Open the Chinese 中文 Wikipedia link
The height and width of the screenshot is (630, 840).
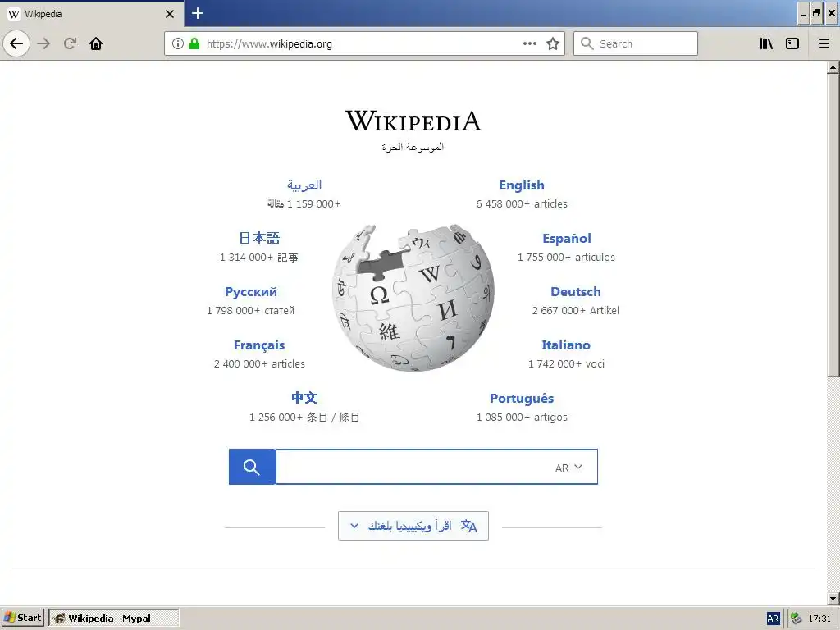point(304,398)
